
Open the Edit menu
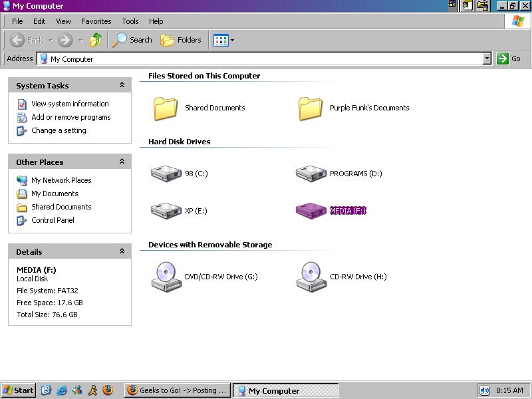(x=39, y=21)
